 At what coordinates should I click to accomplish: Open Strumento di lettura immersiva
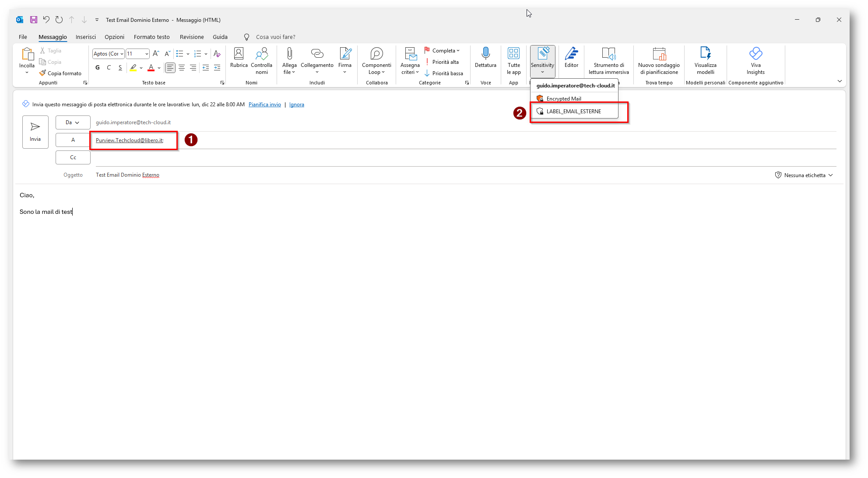608,54
